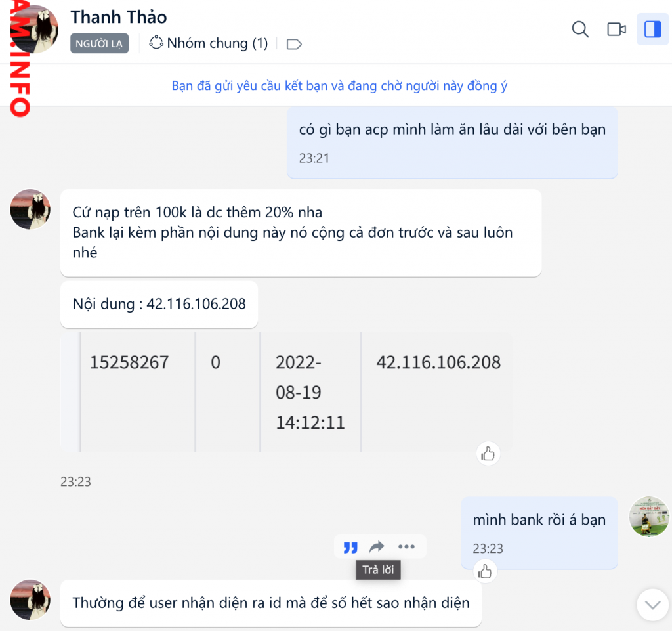Click sender avatar beside last message
This screenshot has width=672, height=631.
[x=30, y=600]
